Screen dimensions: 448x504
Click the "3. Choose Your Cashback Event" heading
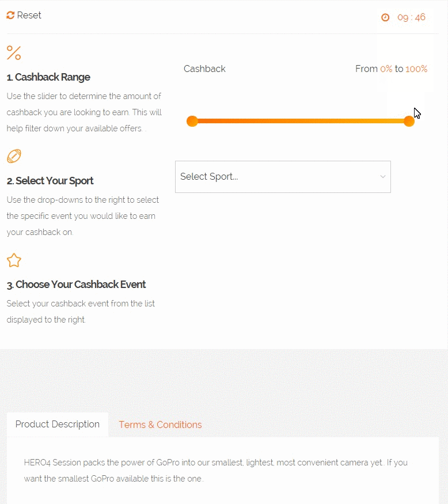76,285
